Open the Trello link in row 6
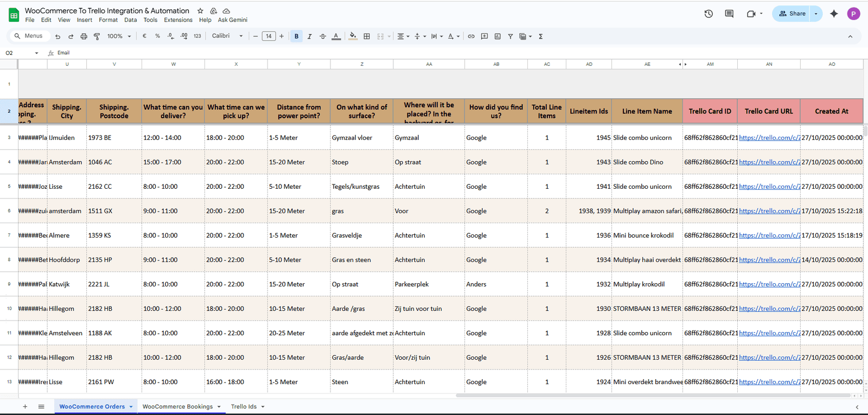The height and width of the screenshot is (415, 868). point(769,211)
